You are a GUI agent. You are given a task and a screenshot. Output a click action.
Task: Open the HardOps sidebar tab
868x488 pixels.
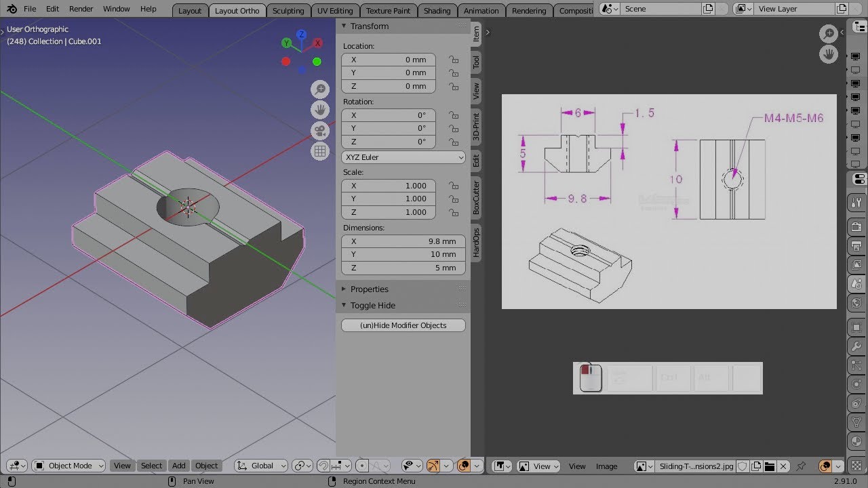[x=476, y=242]
